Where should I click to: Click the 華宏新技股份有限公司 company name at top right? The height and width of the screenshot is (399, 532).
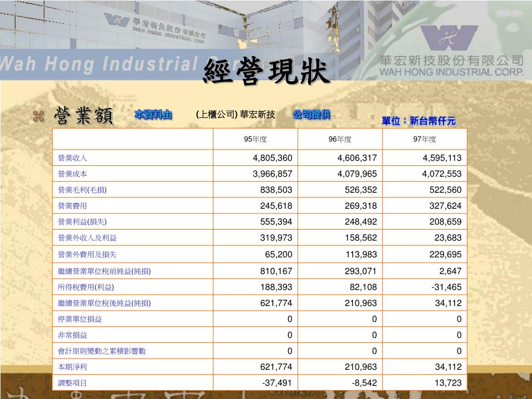pos(451,60)
